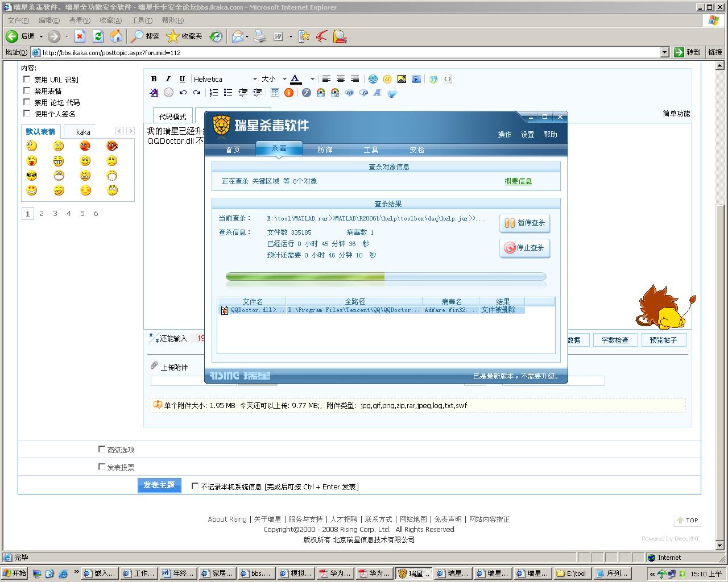Viewport: 728px width, 582px height.
Task: Undo the last edit in the post editor
Action: pyautogui.click(x=183, y=93)
